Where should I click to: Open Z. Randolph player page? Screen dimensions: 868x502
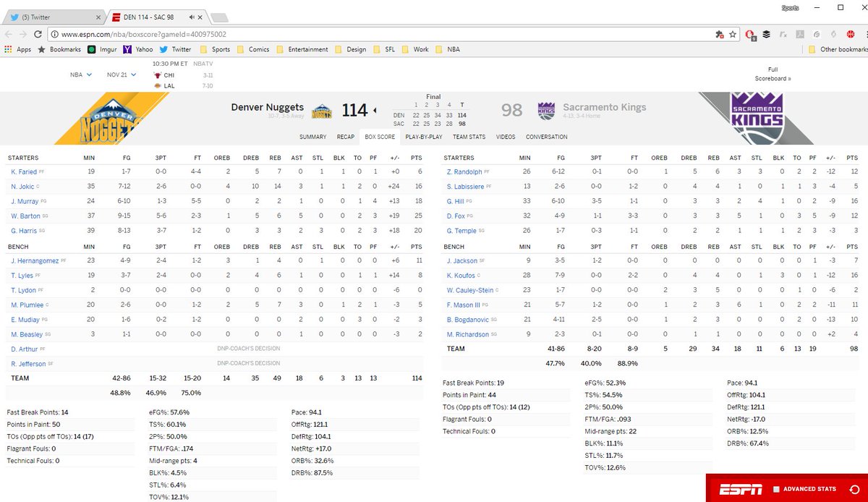(464, 172)
